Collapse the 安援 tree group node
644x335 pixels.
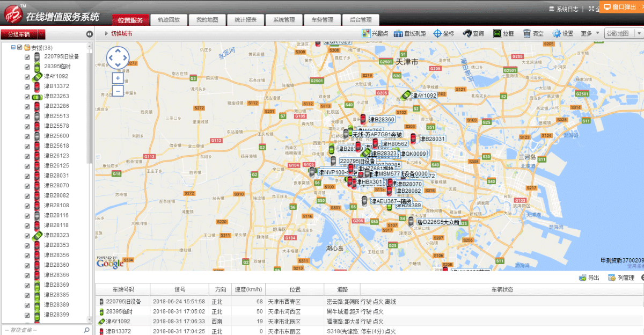coord(13,47)
